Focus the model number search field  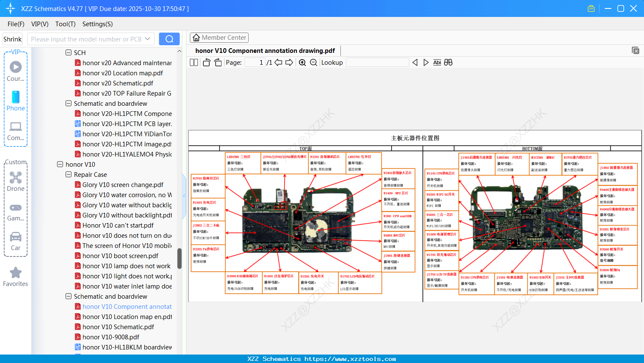point(86,39)
